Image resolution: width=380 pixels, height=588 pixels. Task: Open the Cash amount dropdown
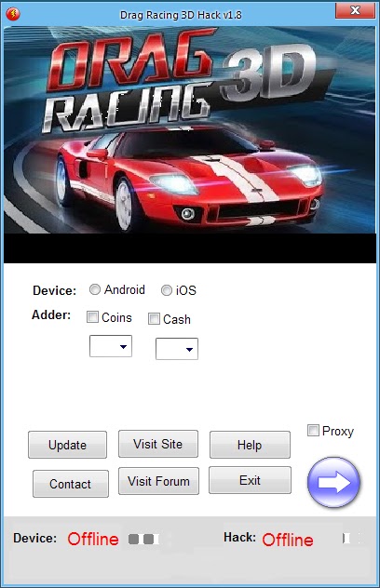pos(177,349)
